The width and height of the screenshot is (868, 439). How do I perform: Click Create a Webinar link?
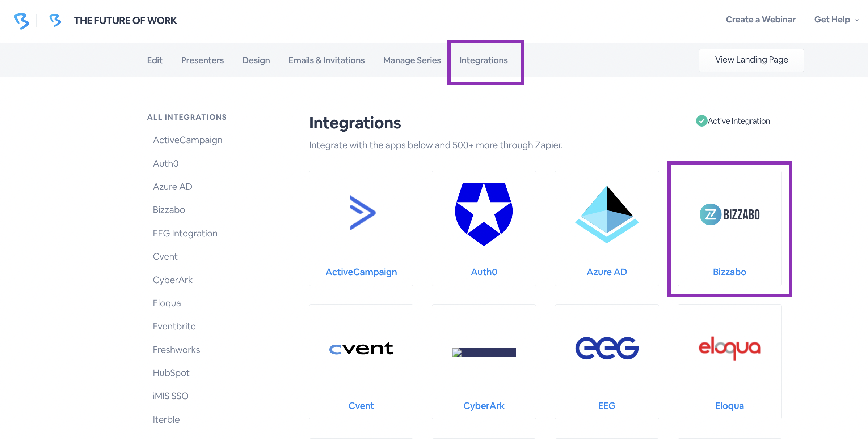click(760, 20)
